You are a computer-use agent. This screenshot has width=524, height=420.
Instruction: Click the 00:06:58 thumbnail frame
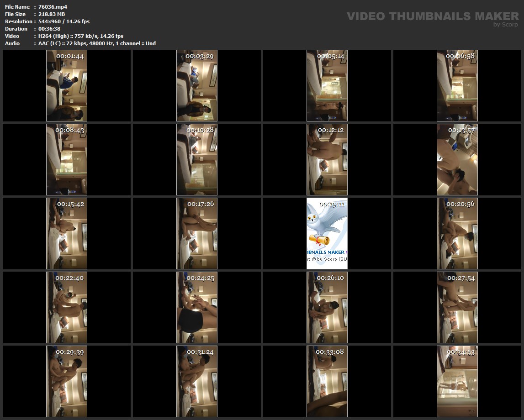(457, 86)
